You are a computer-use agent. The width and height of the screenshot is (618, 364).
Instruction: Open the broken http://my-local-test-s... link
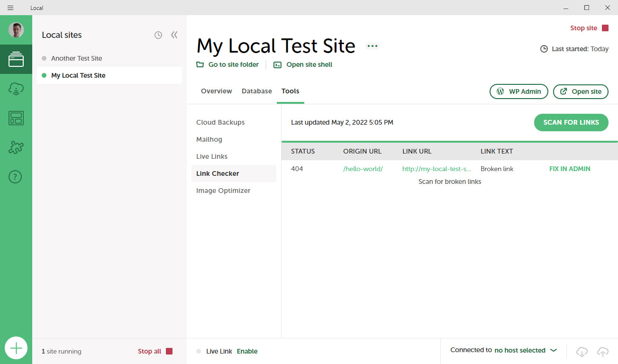(x=436, y=169)
